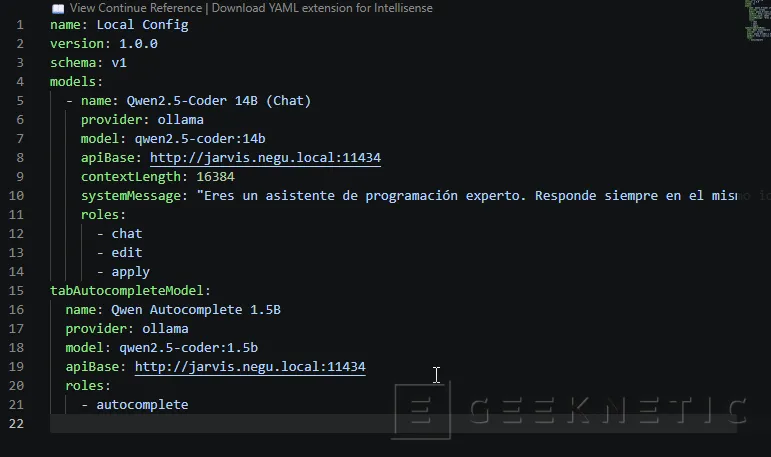
Task: Click the 'models:' key
Action: 76,81
